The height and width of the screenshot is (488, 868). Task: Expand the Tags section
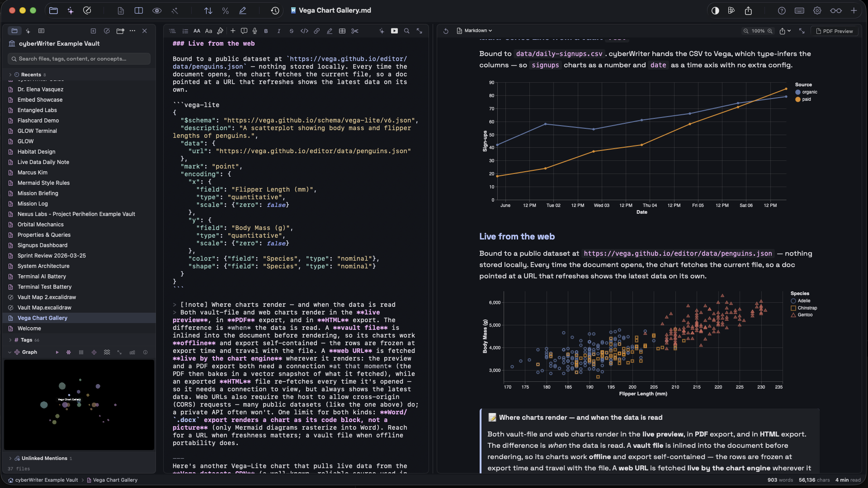click(x=10, y=340)
